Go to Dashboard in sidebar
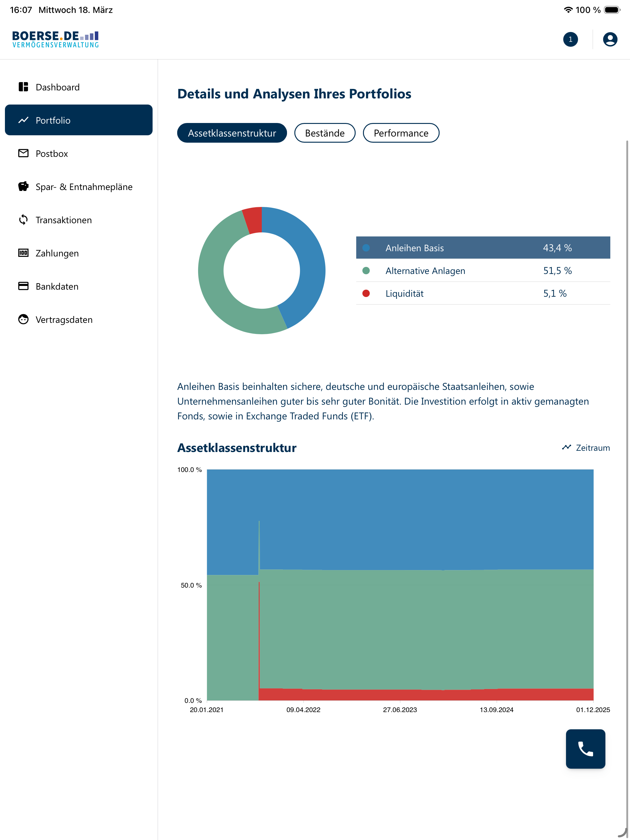 pyautogui.click(x=79, y=87)
